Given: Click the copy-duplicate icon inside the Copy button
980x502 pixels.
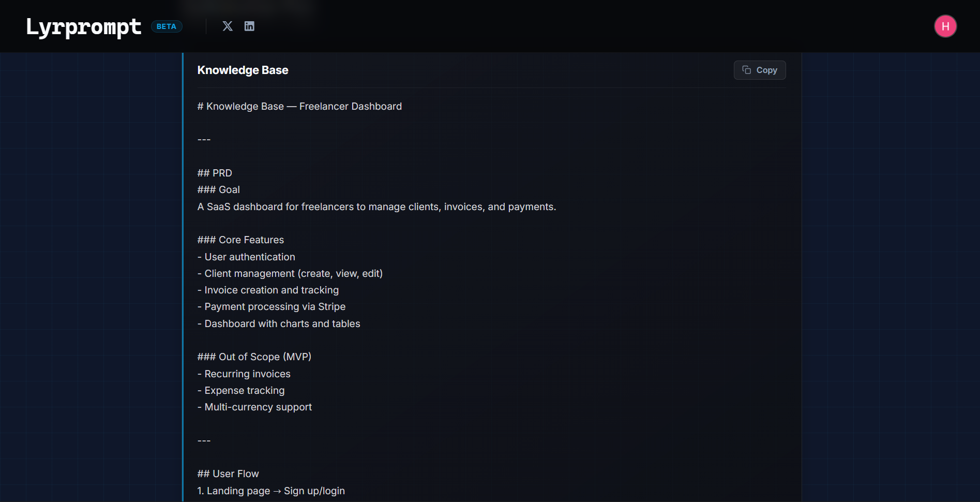Looking at the screenshot, I should tap(746, 69).
